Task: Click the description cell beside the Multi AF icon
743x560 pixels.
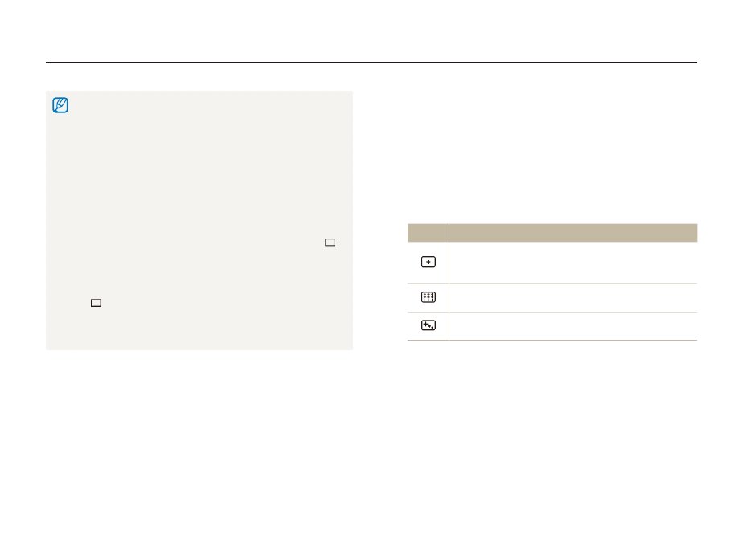Action: [573, 297]
